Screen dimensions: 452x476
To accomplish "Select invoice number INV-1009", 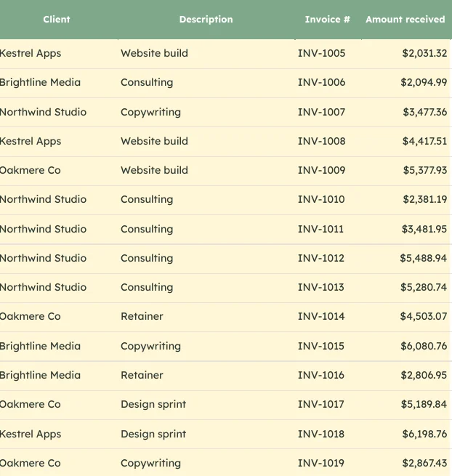I will (321, 170).
